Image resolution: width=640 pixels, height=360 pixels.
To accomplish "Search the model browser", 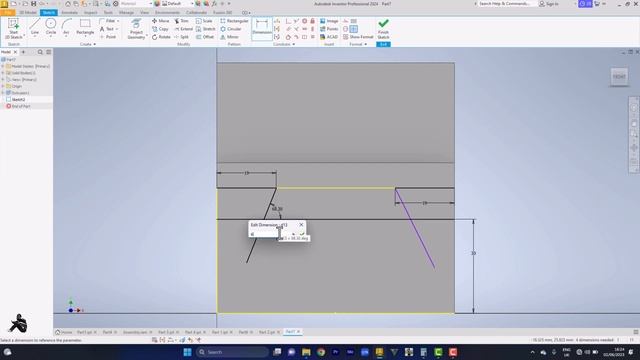I will point(40,52).
